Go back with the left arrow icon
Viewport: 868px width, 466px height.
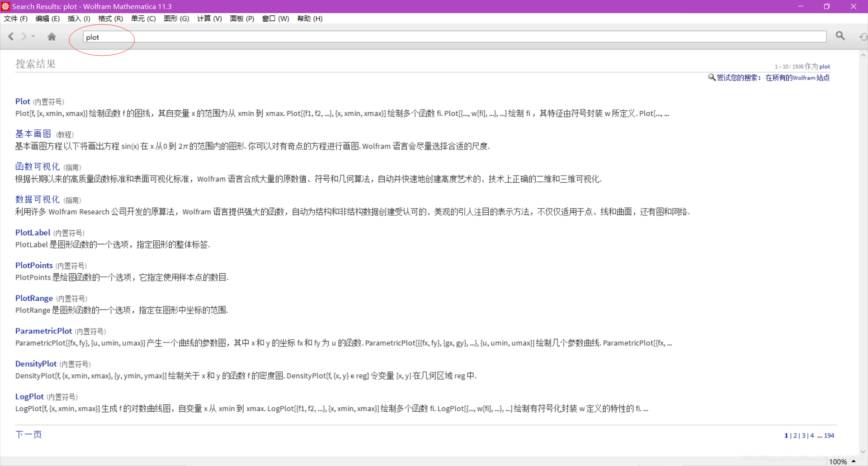tap(11, 36)
